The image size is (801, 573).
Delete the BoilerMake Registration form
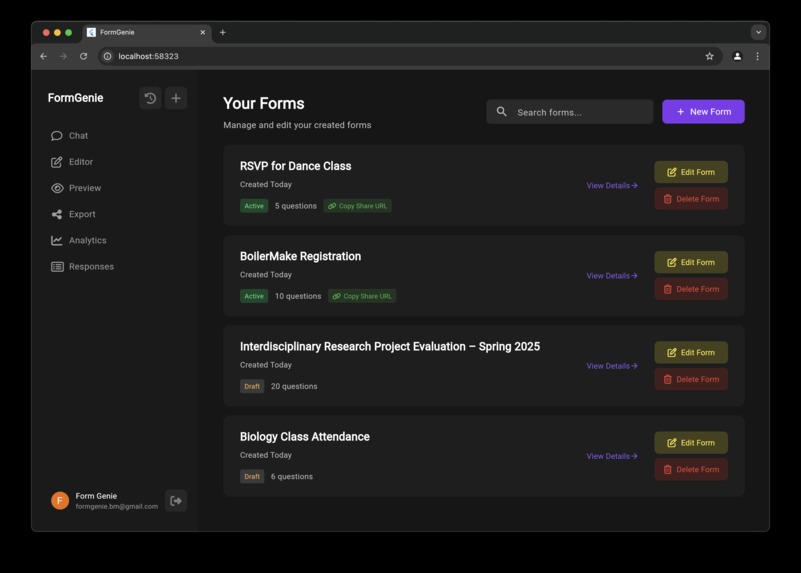click(691, 289)
